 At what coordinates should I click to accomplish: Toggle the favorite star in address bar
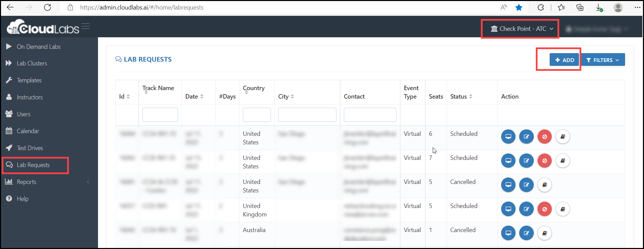coord(519,7)
